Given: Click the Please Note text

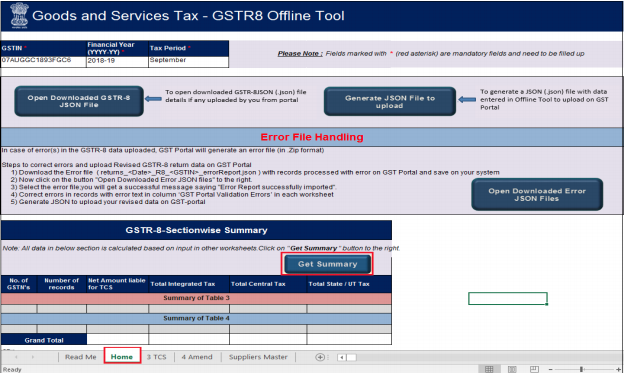Looking at the screenshot, I should point(300,53).
